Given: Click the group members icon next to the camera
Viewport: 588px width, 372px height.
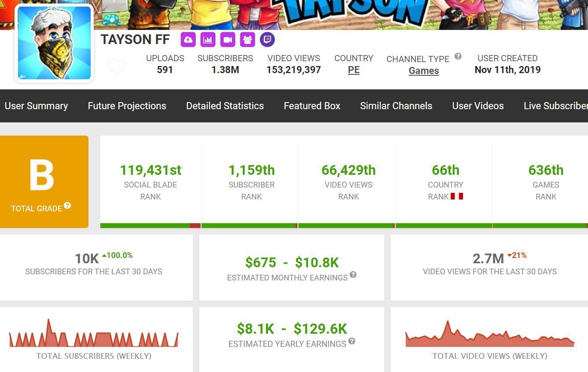Looking at the screenshot, I should (247, 40).
